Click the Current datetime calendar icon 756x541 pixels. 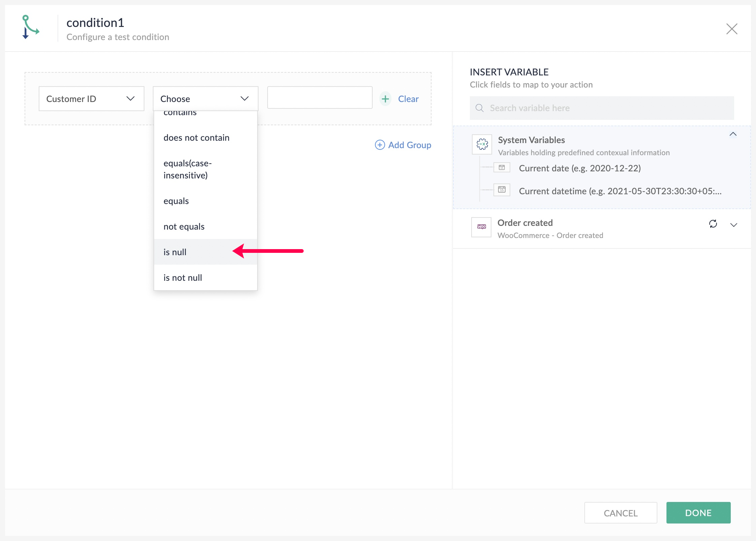pyautogui.click(x=502, y=190)
